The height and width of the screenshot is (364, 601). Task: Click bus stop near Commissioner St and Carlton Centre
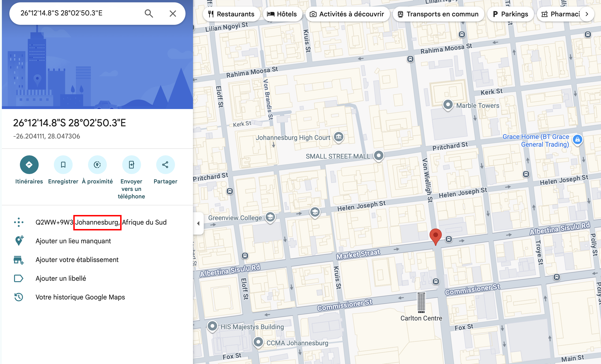(x=436, y=282)
